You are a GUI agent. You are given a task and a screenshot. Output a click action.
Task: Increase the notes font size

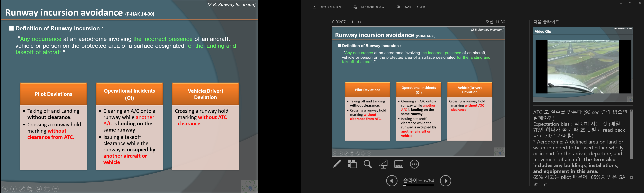535,185
